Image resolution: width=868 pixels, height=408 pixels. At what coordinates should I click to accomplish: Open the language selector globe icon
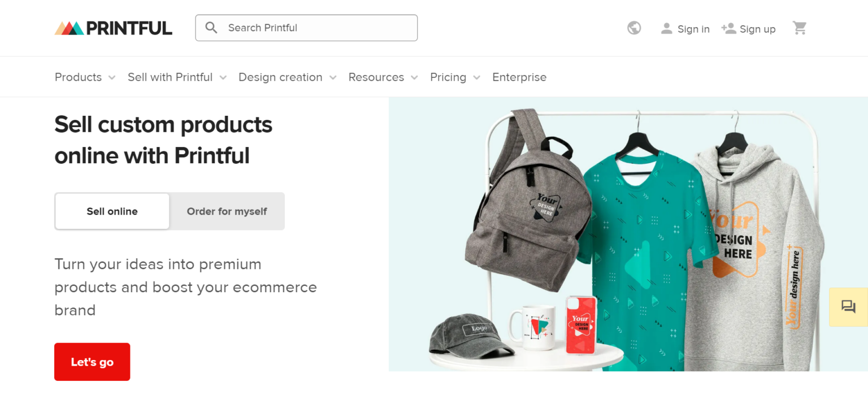click(633, 27)
